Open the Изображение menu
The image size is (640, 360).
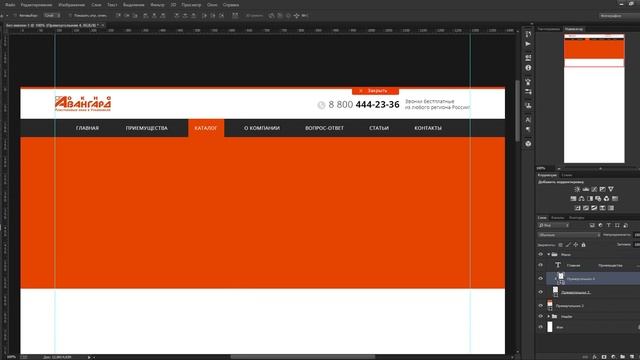[x=71, y=5]
